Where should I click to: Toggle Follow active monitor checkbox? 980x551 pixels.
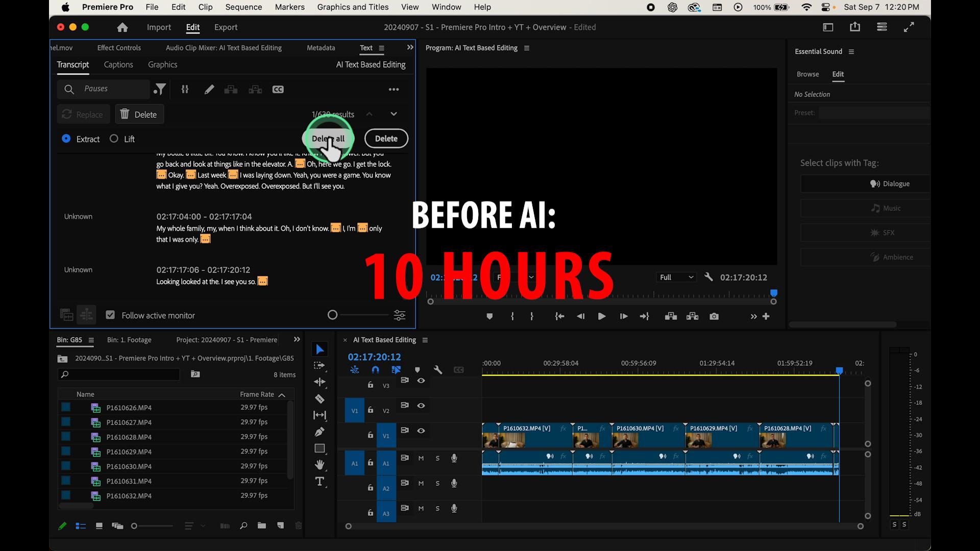(x=110, y=315)
